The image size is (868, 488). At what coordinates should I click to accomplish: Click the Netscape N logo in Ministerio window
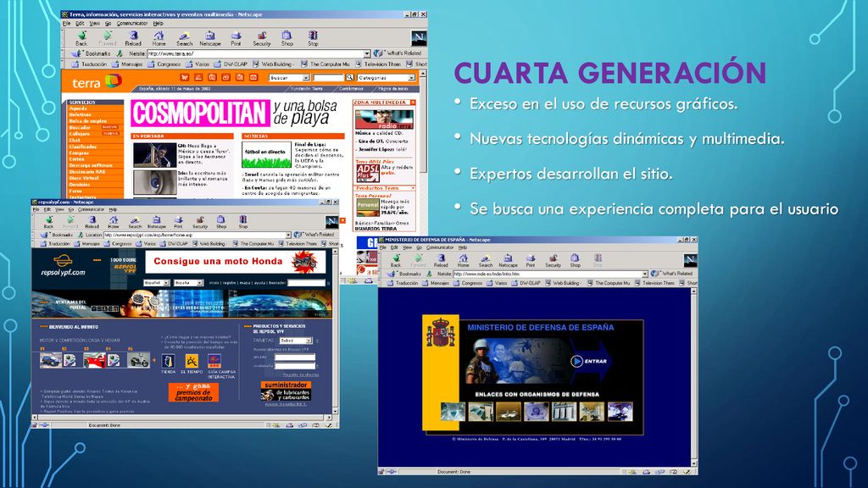pyautogui.click(x=690, y=259)
